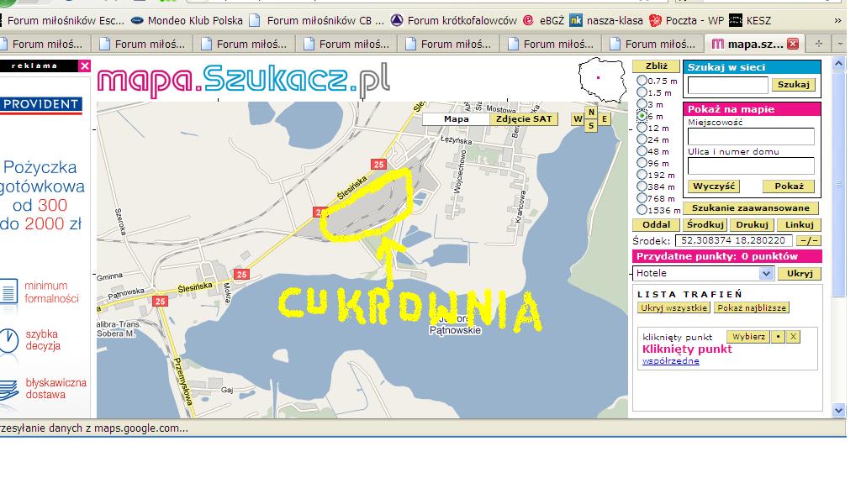The width and height of the screenshot is (861, 504).
Task: Switch to the Mapa view tab
Action: pyautogui.click(x=456, y=119)
